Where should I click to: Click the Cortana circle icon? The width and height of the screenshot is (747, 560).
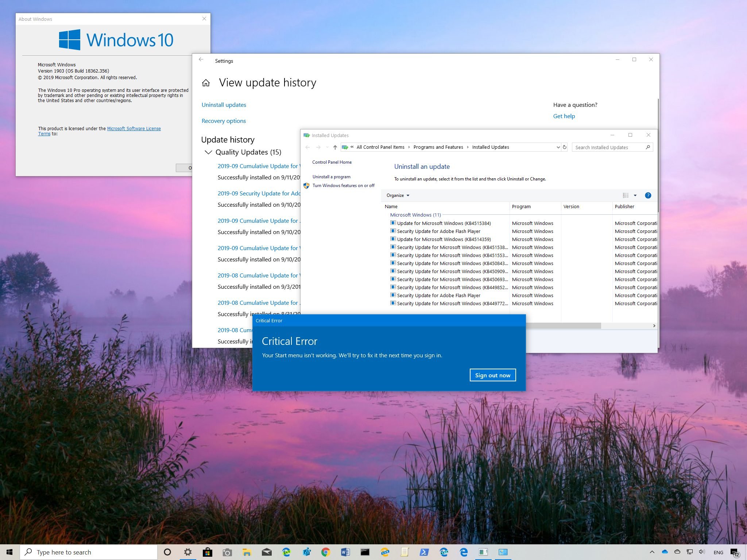[x=167, y=552]
